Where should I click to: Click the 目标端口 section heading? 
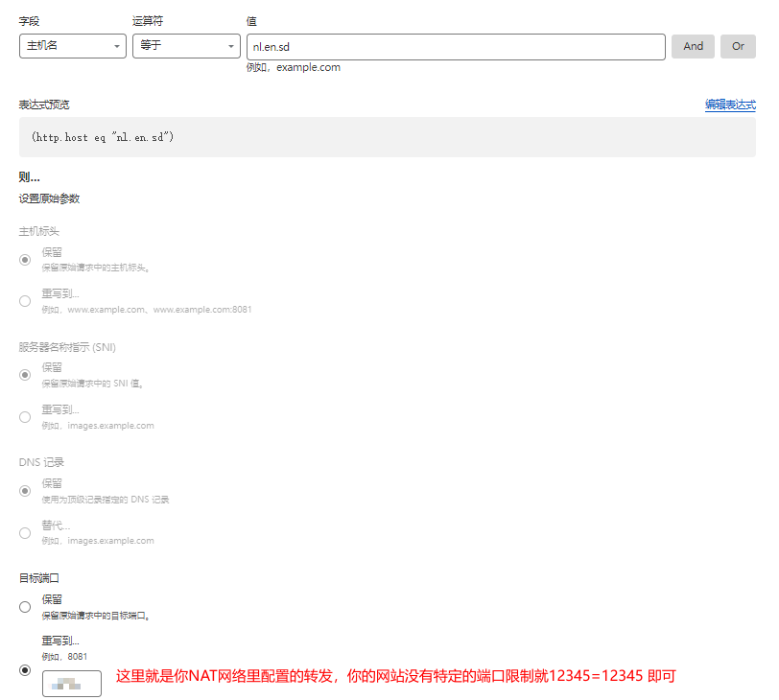tap(38, 578)
